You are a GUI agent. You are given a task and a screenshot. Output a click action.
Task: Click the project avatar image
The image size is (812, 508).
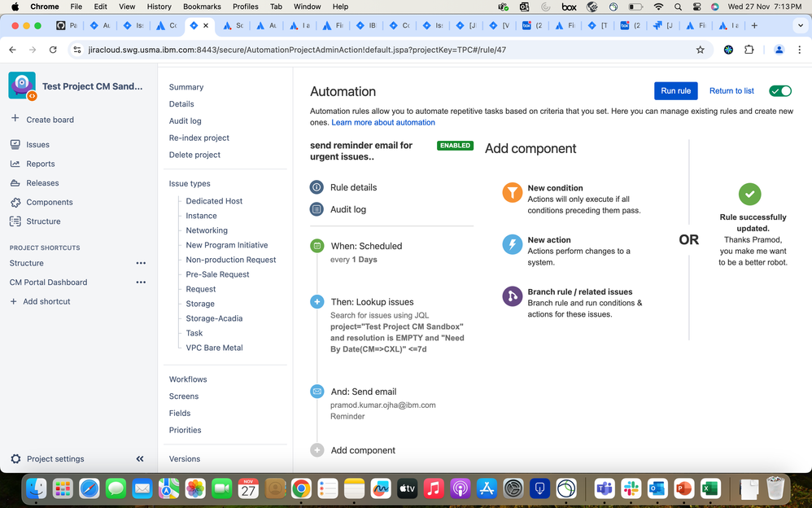point(22,85)
